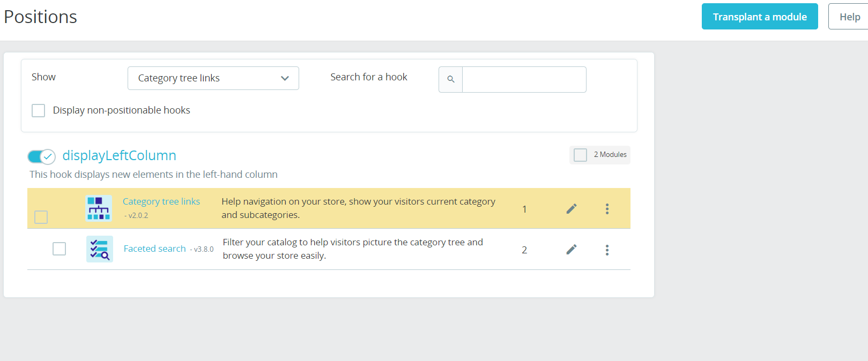Select all with the 2 Modules checkbox
Image resolution: width=868 pixels, height=361 pixels.
[580, 155]
